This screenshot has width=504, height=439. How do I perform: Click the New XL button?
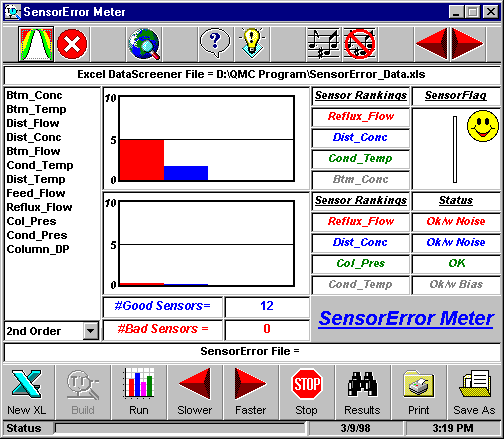click(x=27, y=392)
